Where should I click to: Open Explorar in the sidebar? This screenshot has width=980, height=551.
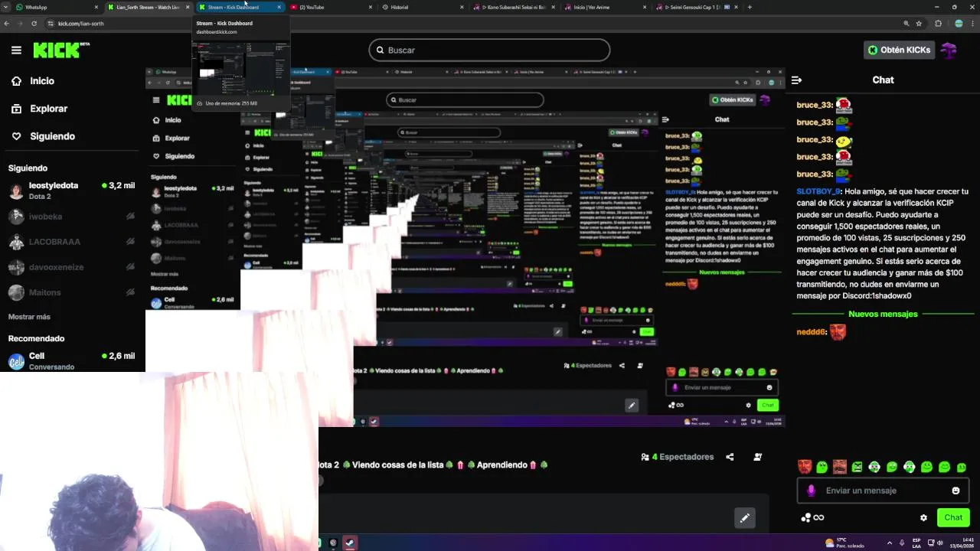click(x=48, y=109)
